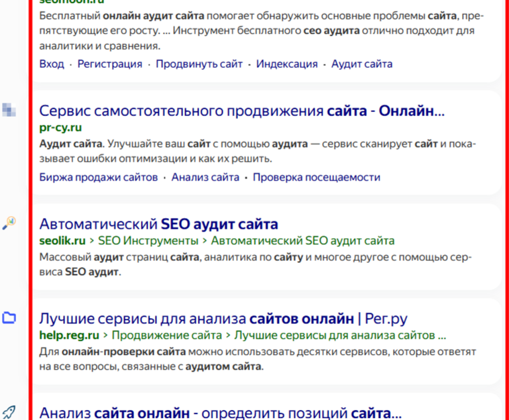Open Продвижение сайта breadcrumb
The height and width of the screenshot is (420, 509).
point(166,335)
